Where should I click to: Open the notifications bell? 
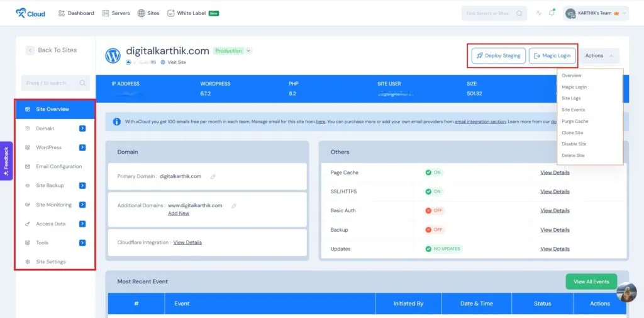click(552, 13)
